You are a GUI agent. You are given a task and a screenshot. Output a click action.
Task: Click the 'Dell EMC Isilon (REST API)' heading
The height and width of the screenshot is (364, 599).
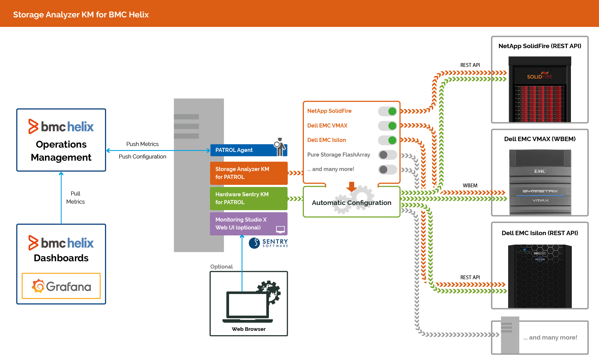[x=540, y=233]
